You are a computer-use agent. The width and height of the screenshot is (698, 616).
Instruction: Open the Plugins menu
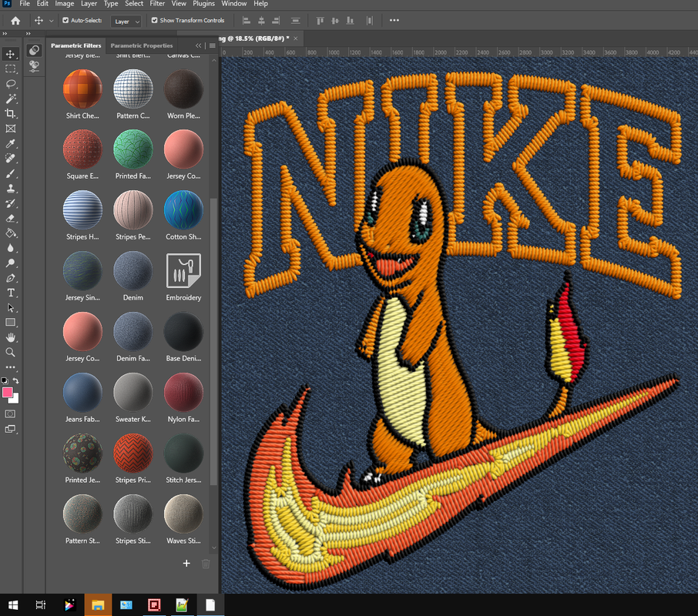pos(203,4)
